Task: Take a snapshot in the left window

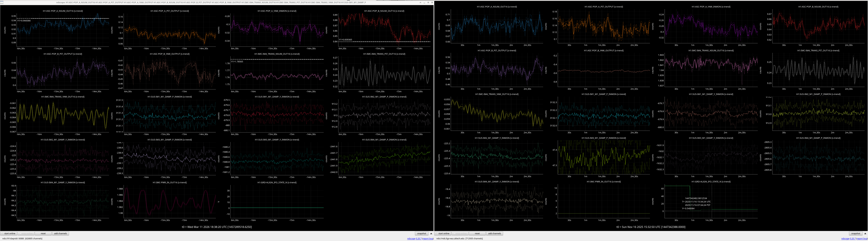Action: point(422,233)
